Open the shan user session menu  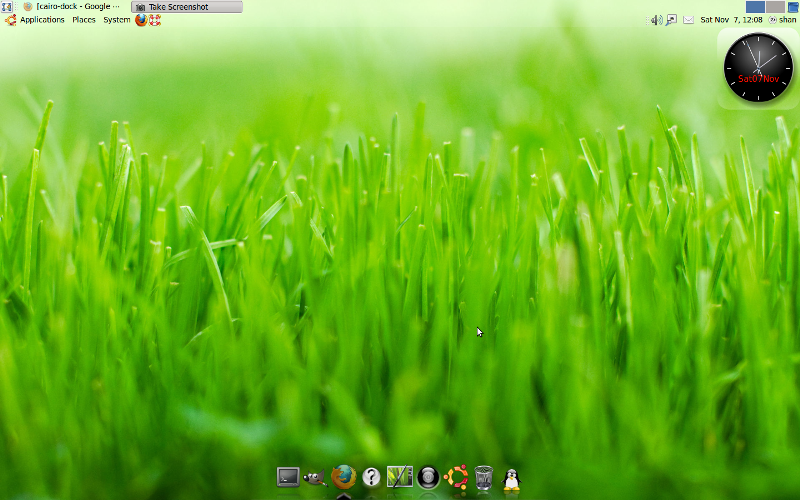point(783,20)
